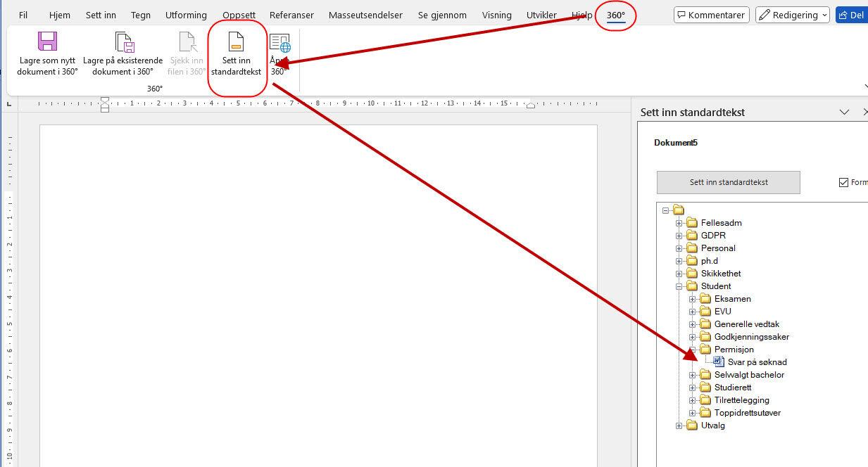The width and height of the screenshot is (868, 467).
Task: Select the Eksamen folder
Action: pos(726,299)
